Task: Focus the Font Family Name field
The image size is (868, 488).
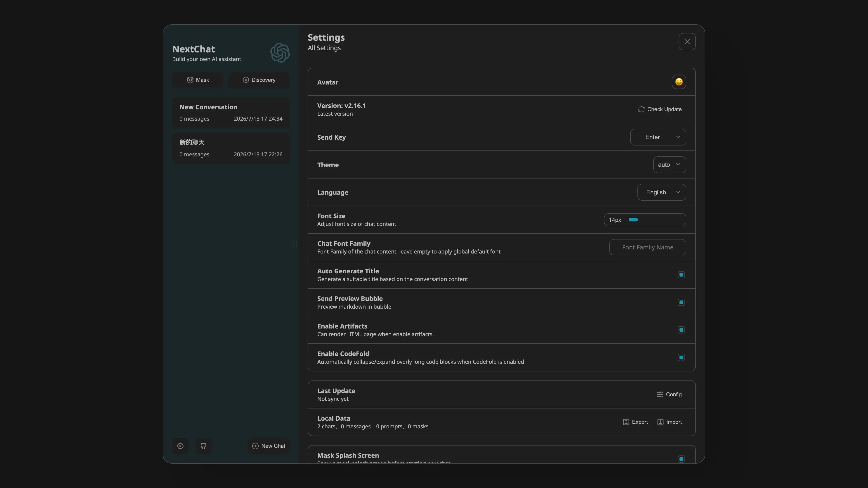Action: coord(647,247)
